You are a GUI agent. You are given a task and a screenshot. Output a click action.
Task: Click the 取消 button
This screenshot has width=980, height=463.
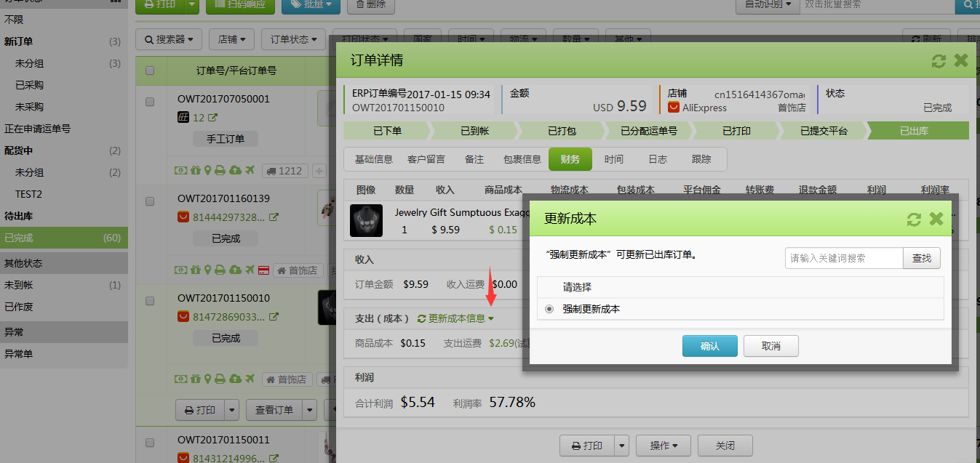point(771,346)
